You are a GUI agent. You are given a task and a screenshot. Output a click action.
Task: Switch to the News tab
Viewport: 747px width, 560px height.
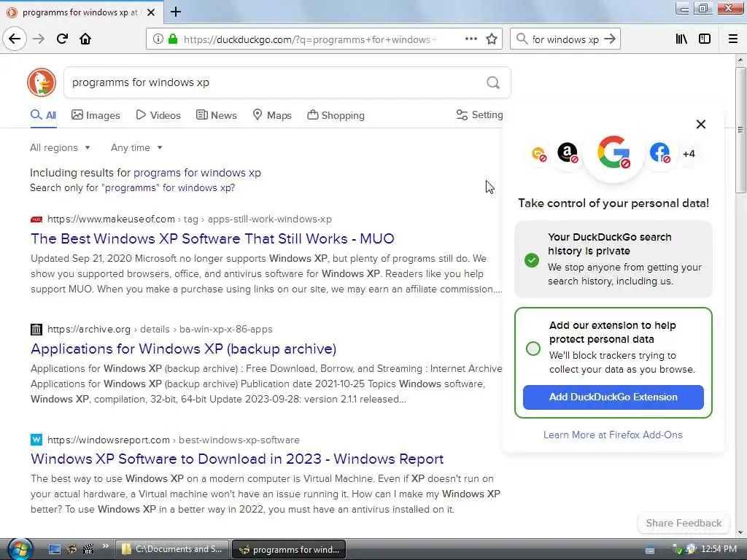[217, 115]
